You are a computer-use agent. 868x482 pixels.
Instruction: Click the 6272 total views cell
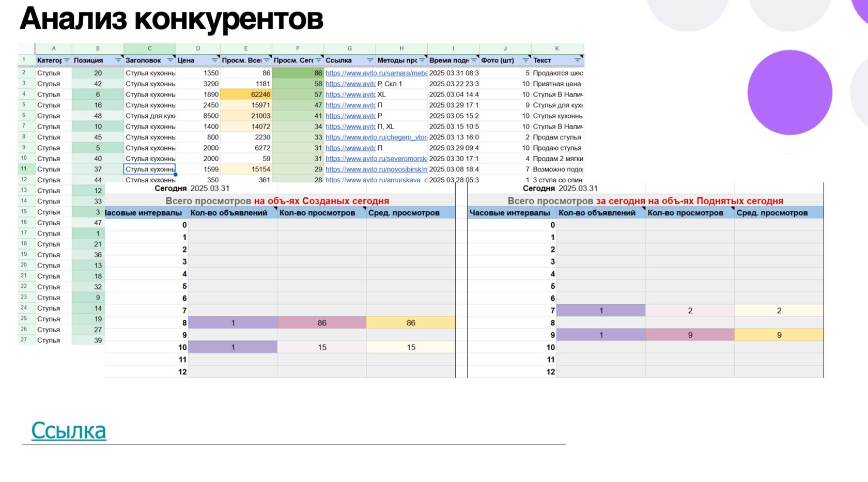tap(246, 148)
